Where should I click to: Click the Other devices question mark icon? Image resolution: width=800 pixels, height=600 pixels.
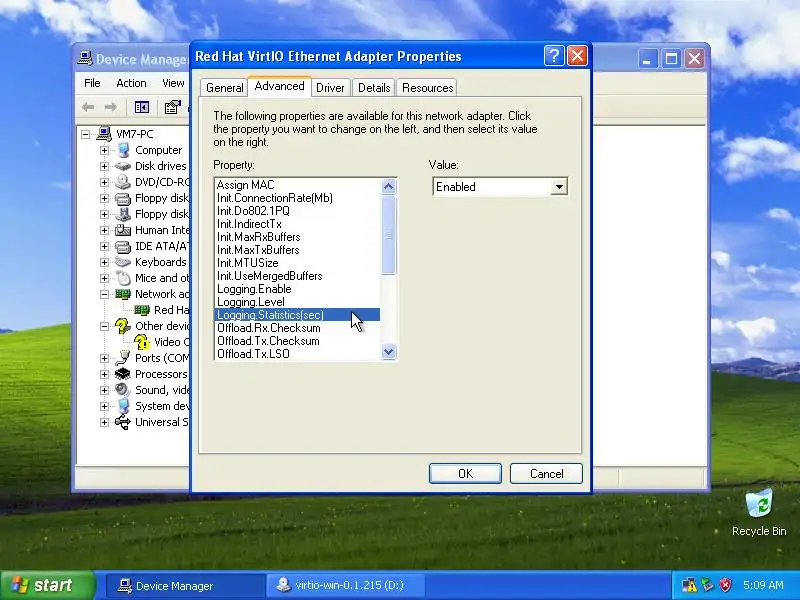[123, 326]
